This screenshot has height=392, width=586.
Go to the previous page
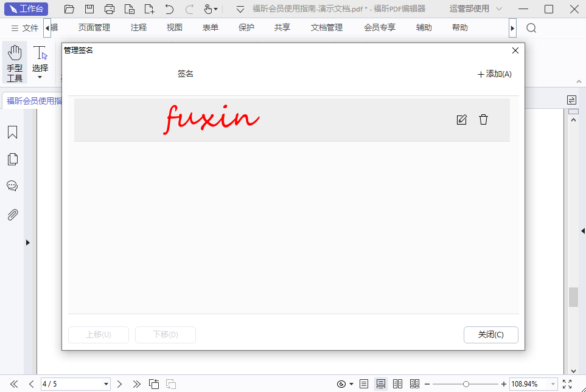(x=32, y=384)
